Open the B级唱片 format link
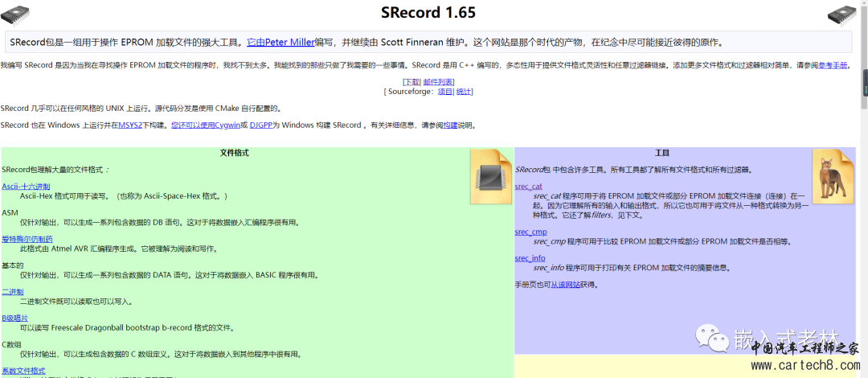This screenshot has height=378, width=868. point(15,318)
